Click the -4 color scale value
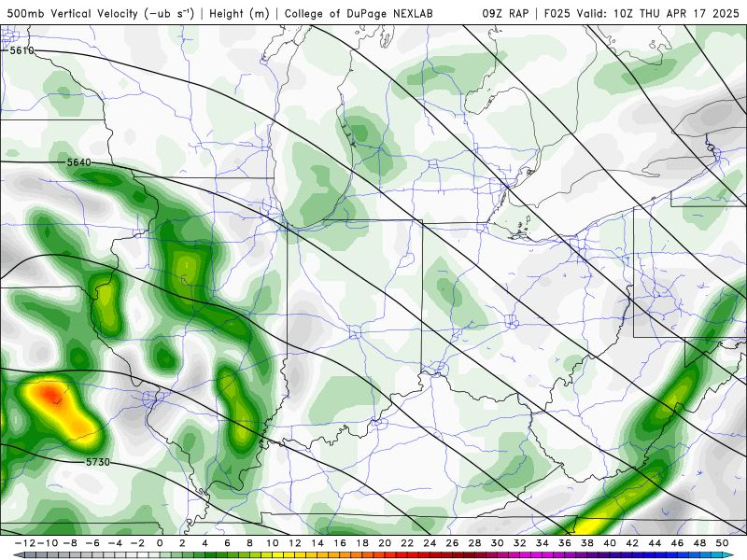This screenshot has height=560, width=747. pyautogui.click(x=115, y=543)
